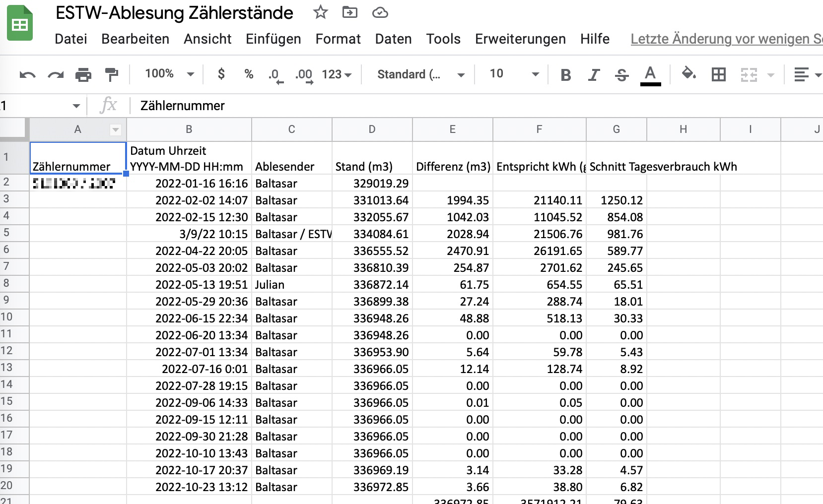This screenshot has width=823, height=504.
Task: Open the zoom 100% dropdown
Action: pyautogui.click(x=169, y=74)
